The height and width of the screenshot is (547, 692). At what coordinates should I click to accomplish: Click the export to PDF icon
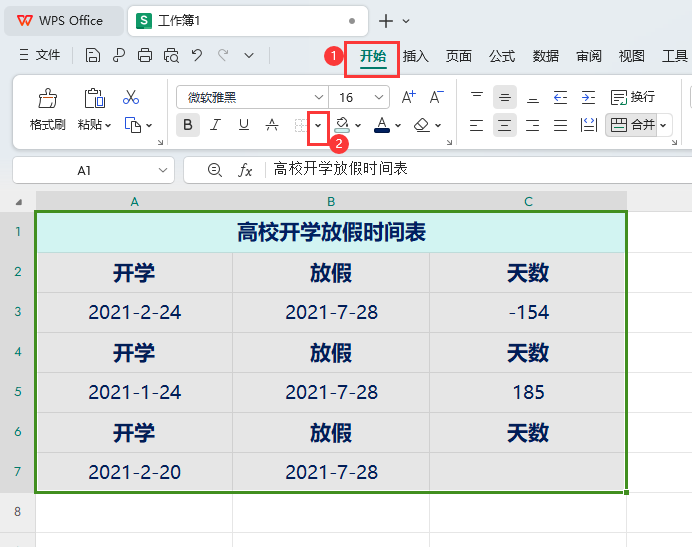(x=119, y=56)
